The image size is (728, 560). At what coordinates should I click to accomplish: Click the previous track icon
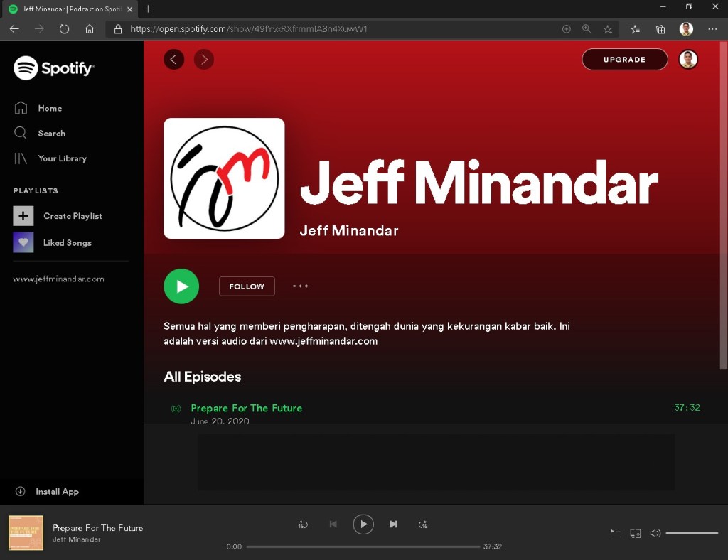click(x=333, y=524)
